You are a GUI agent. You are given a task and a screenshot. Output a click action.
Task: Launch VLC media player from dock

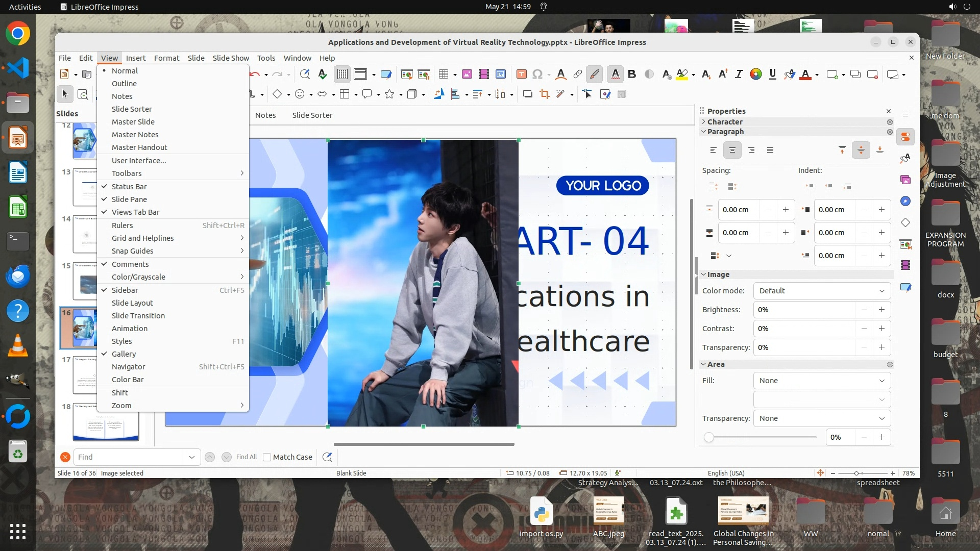18,346
